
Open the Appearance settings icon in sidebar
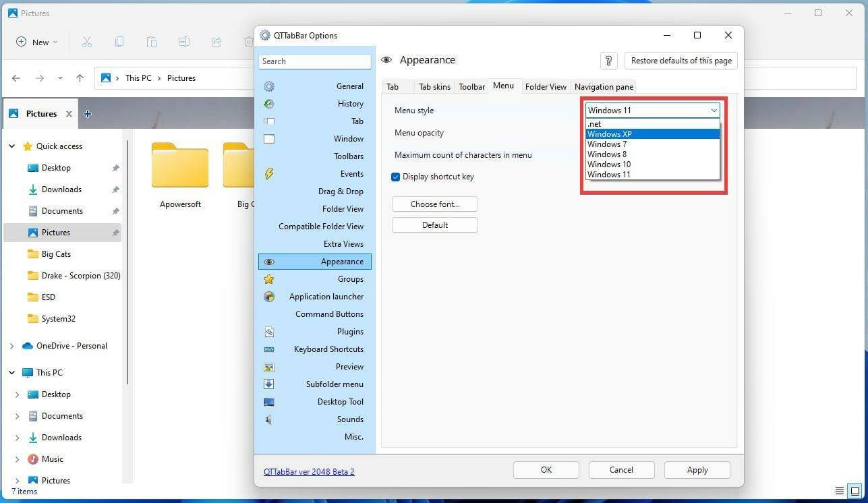pyautogui.click(x=269, y=261)
